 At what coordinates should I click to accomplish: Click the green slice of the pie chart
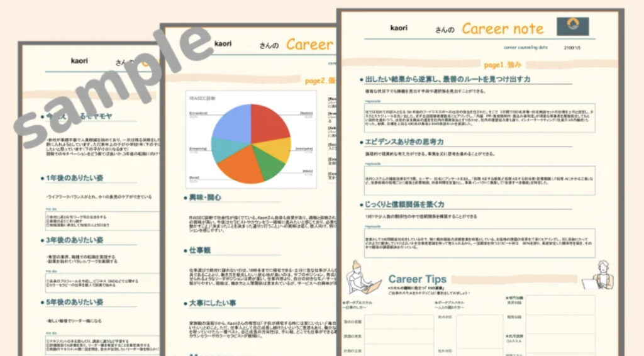click(x=270, y=165)
